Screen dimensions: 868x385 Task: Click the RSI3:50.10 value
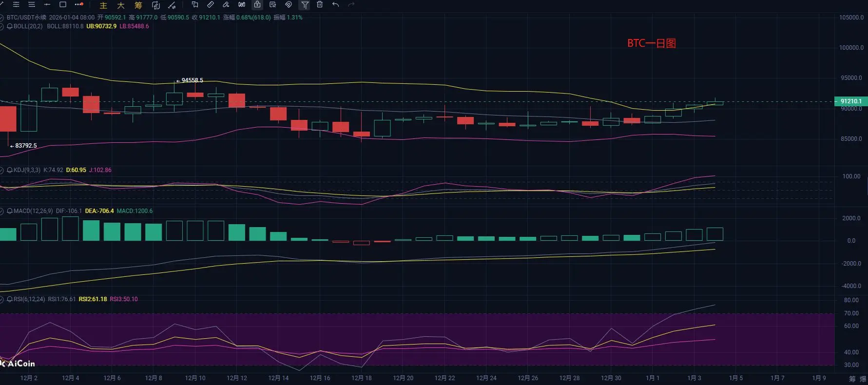tap(124, 299)
